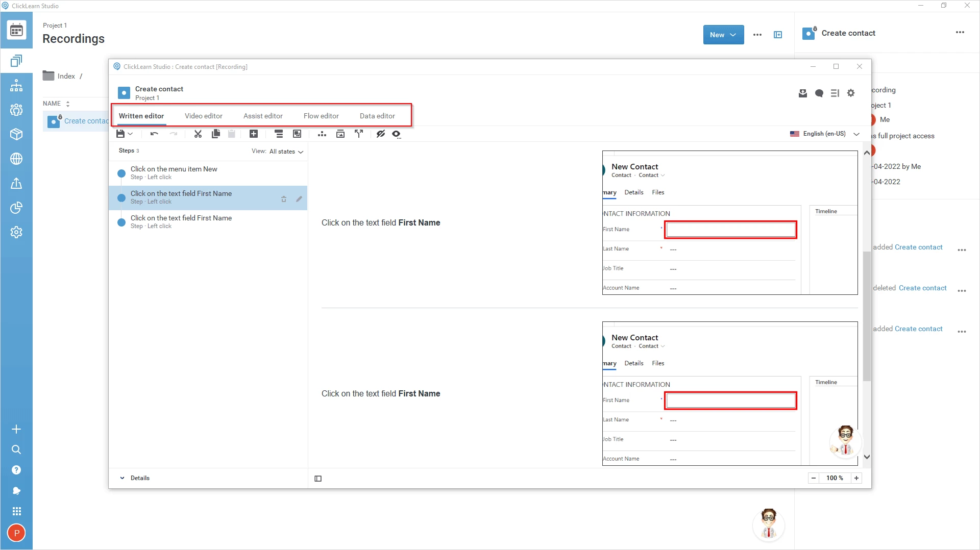Image resolution: width=980 pixels, height=550 pixels.
Task: Click the second New Contact screenshot thumbnail
Action: pos(730,393)
